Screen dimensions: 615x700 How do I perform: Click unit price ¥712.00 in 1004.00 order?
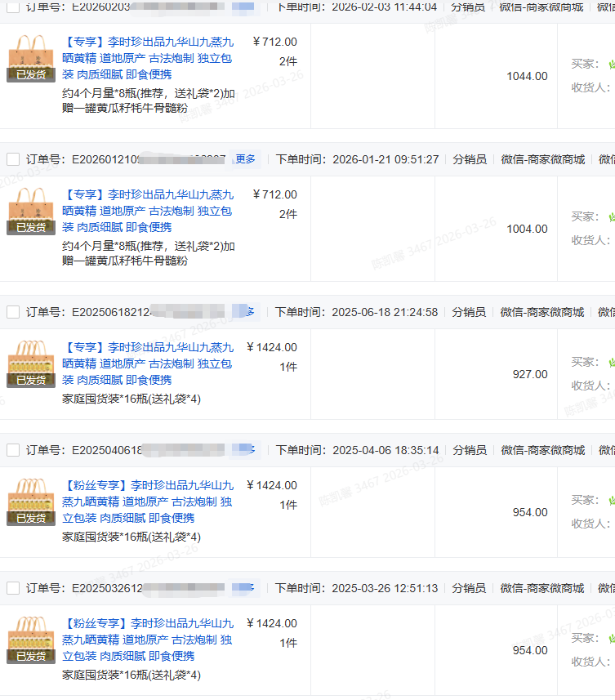click(275, 194)
